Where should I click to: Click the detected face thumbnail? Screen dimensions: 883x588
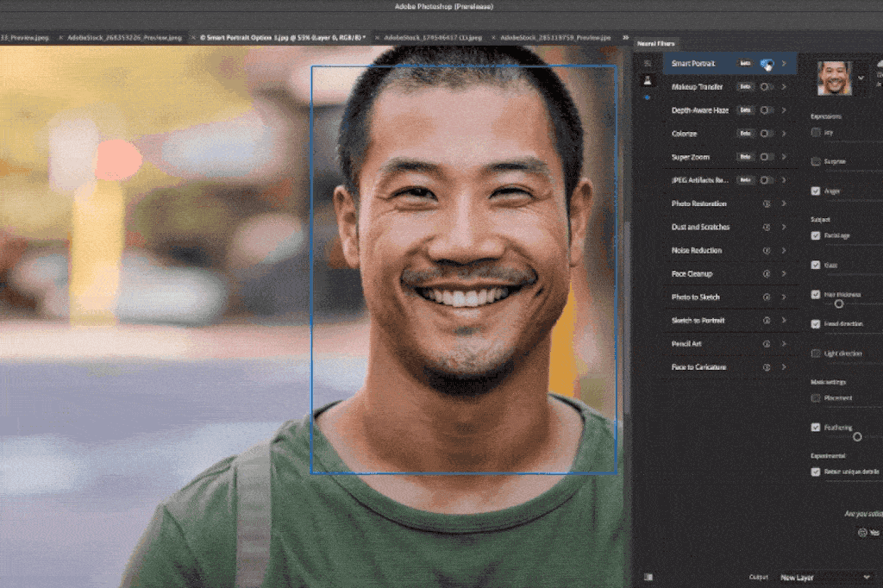coord(834,78)
